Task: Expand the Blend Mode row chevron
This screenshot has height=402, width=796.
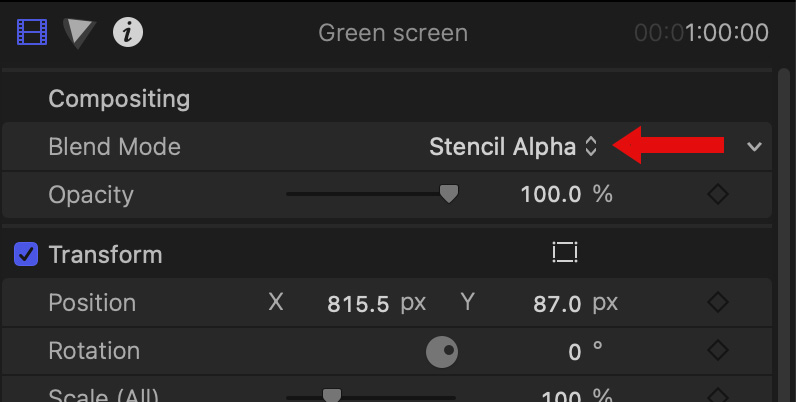Action: pos(755,147)
